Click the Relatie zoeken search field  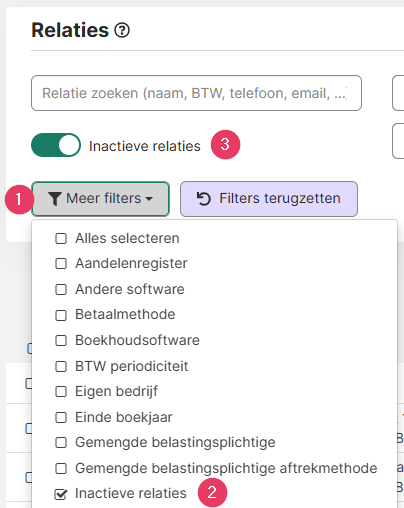[196, 93]
